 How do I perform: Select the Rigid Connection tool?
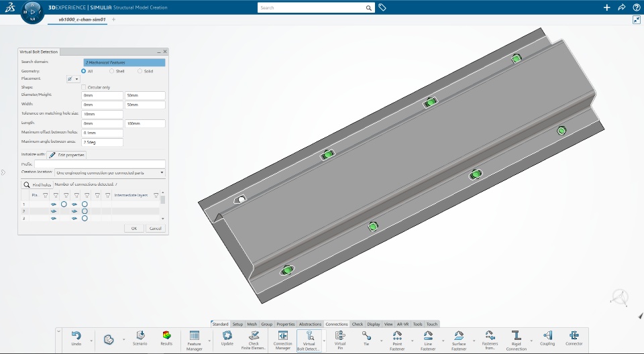[517, 335]
